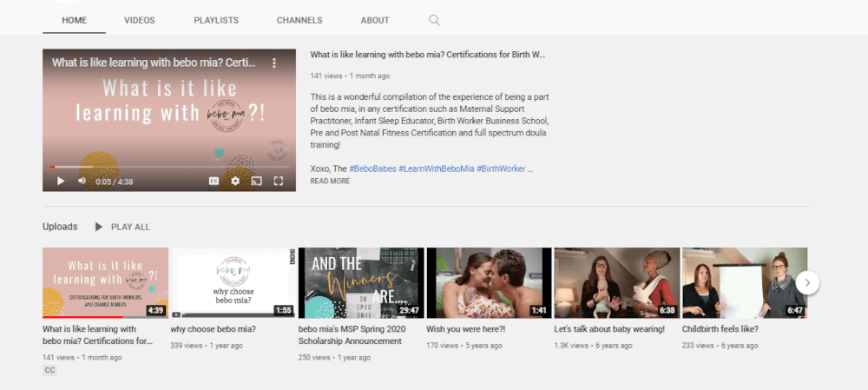Open the three-dot menu on featured video

(274, 63)
